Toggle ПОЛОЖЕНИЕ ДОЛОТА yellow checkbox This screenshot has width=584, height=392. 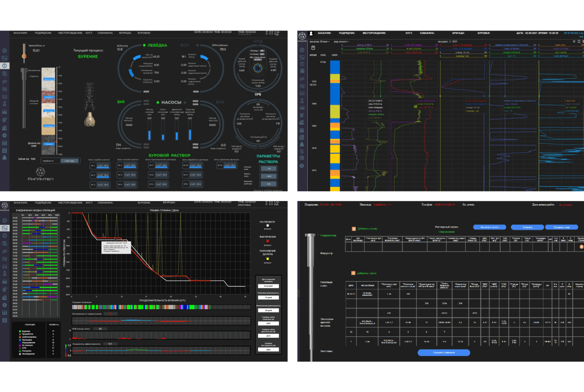pos(268,259)
